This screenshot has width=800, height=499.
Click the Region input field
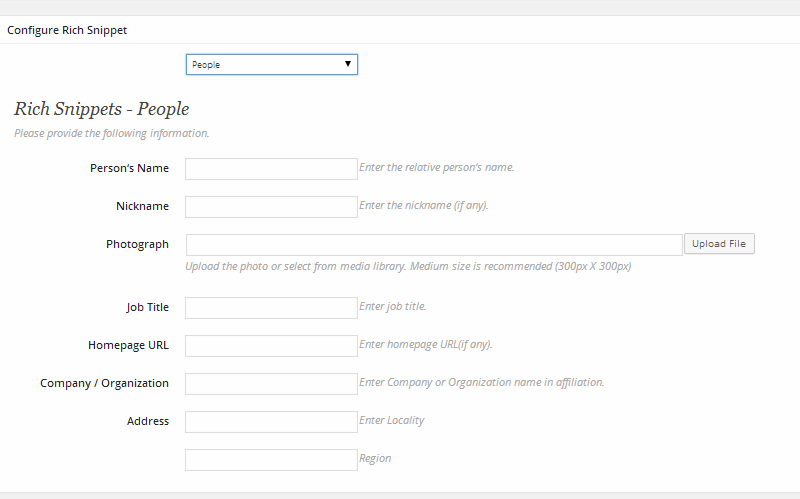point(271,460)
